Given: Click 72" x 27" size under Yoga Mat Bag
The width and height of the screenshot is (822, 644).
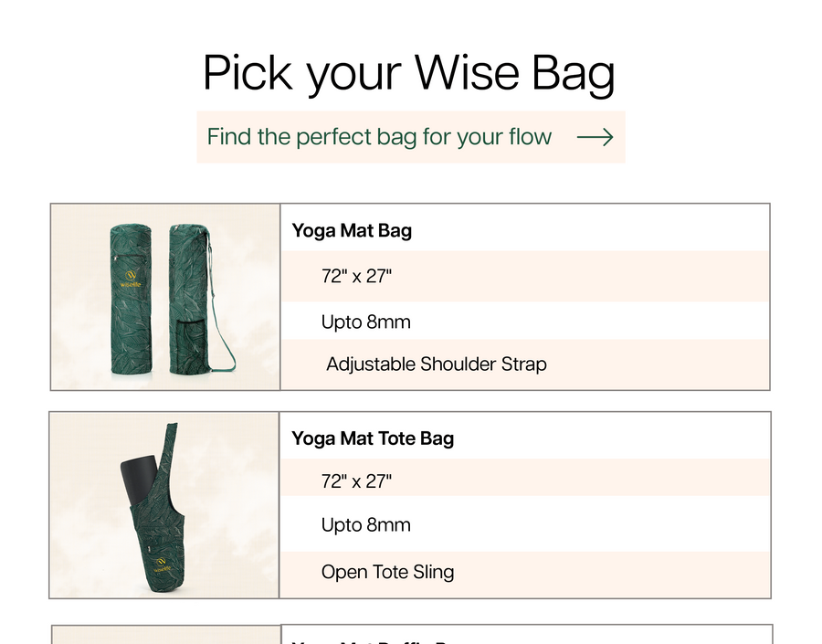Looking at the screenshot, I should (356, 276).
